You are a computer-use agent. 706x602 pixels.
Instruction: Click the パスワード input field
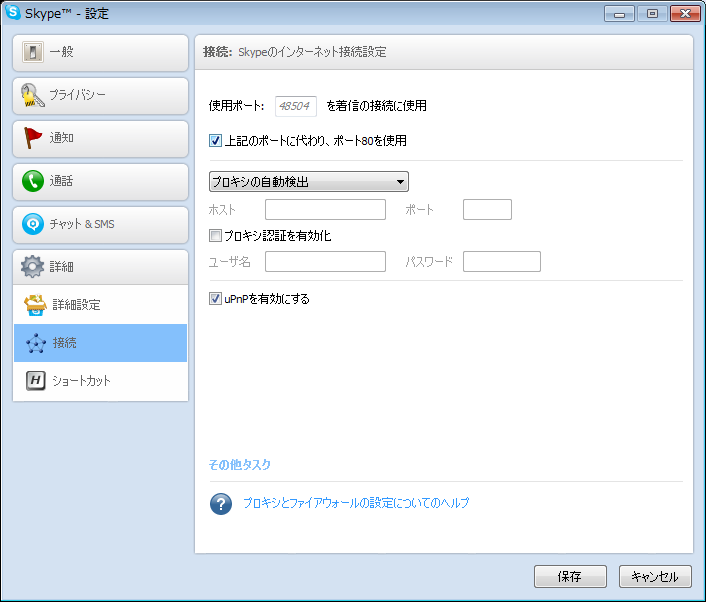[x=502, y=262]
